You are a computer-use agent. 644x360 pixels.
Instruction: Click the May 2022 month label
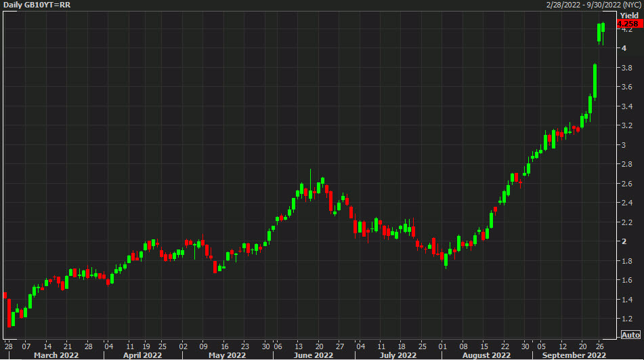click(x=227, y=355)
